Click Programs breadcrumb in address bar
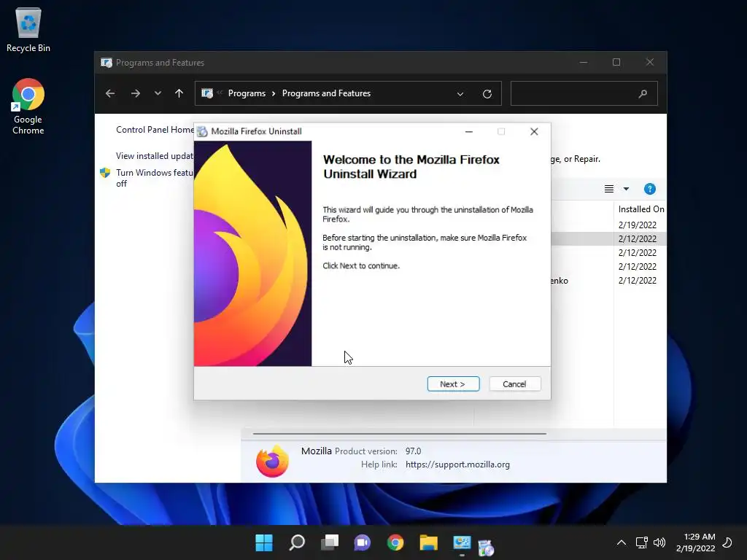Viewport: 747px width, 560px height. tap(247, 93)
